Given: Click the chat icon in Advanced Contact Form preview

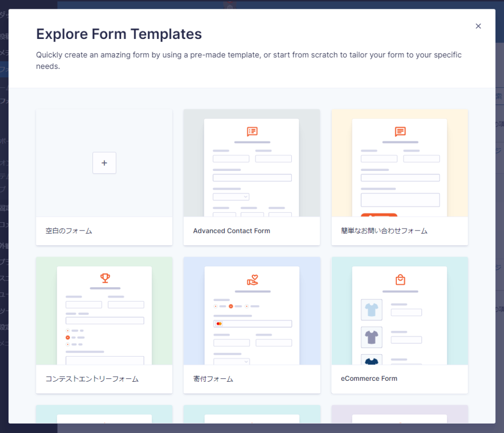Looking at the screenshot, I should pyautogui.click(x=252, y=132).
